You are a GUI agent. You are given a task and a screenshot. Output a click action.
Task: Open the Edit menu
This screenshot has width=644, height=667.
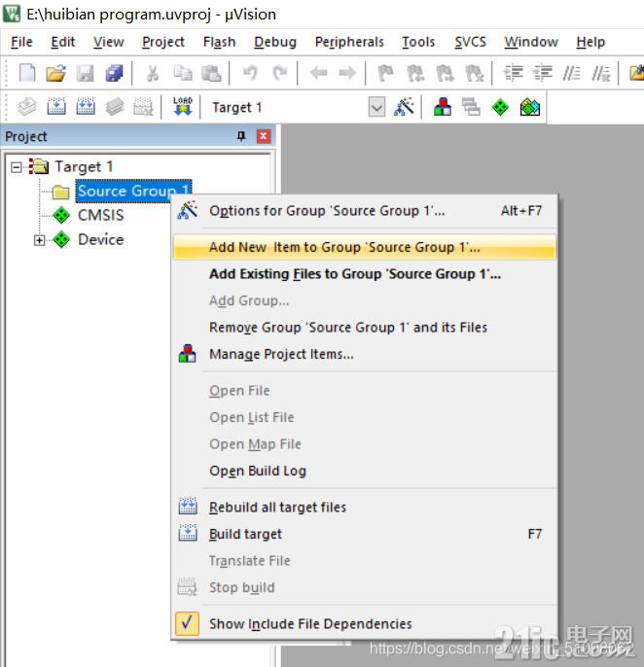[x=62, y=42]
